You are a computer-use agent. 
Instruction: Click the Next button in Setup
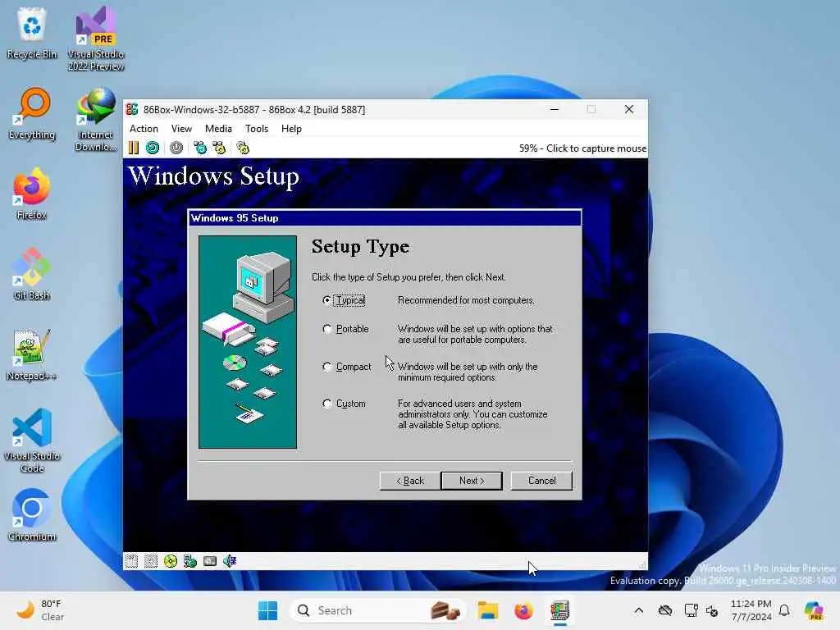click(x=472, y=481)
